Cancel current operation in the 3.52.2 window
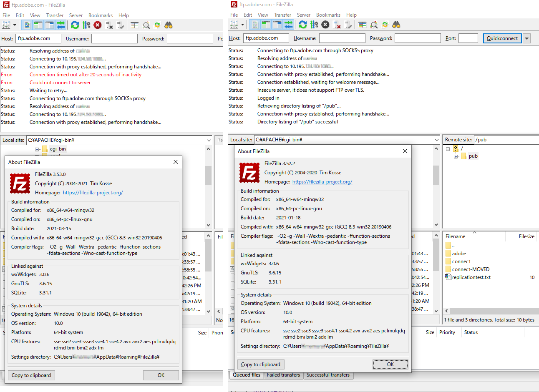539x392 pixels. pyautogui.click(x=325, y=25)
